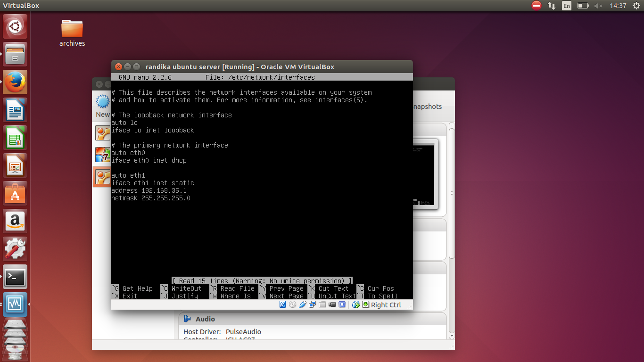
Task: Click the Audio speaker icon in details
Action: pyautogui.click(x=187, y=319)
